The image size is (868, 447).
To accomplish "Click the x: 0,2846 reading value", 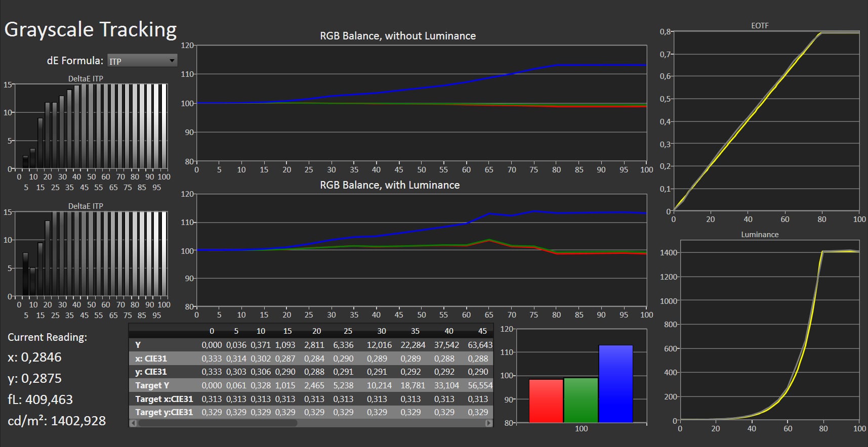I will (x=34, y=357).
